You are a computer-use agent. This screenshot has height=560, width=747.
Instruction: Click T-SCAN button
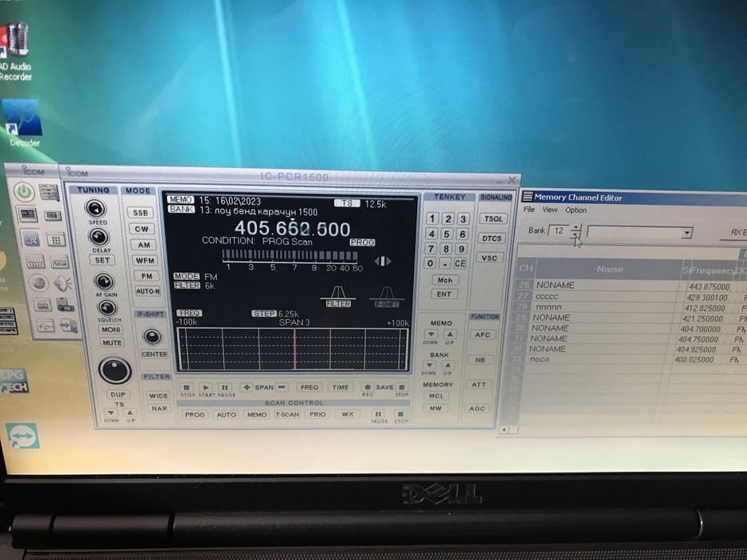point(287,414)
